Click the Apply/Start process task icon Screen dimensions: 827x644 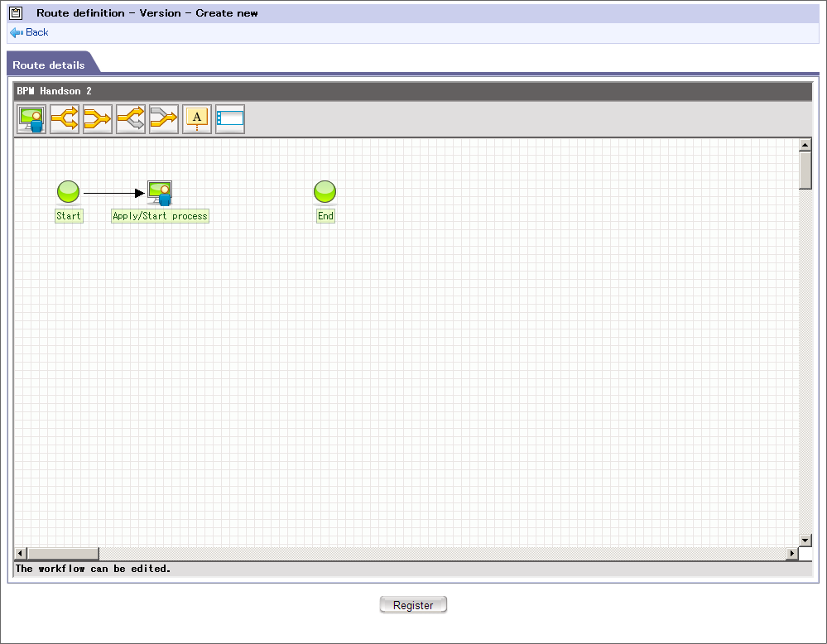[160, 193]
